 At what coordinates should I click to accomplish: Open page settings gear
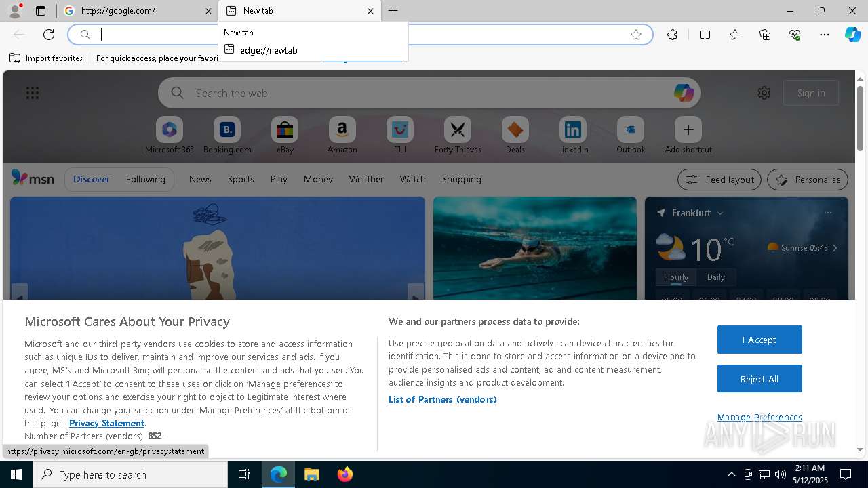[x=764, y=93]
